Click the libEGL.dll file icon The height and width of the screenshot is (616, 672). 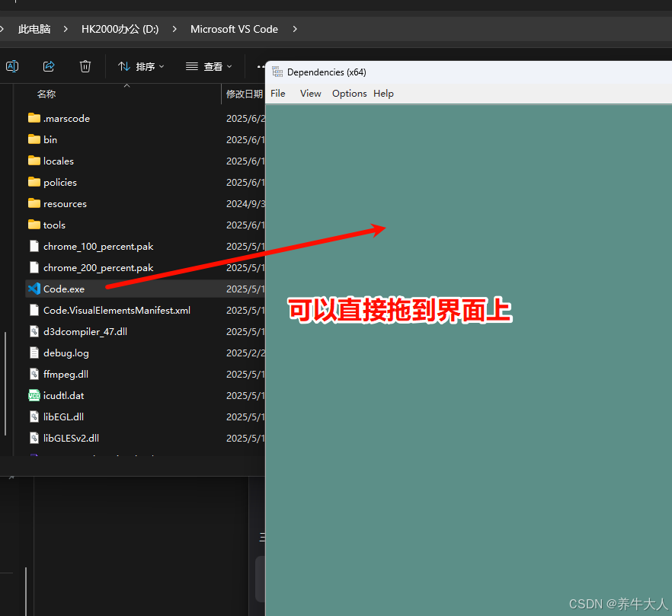pyautogui.click(x=34, y=417)
